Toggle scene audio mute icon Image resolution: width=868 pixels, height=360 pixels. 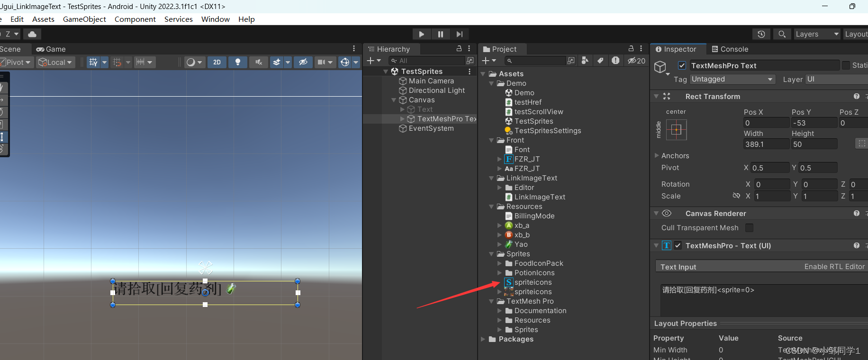[259, 62]
